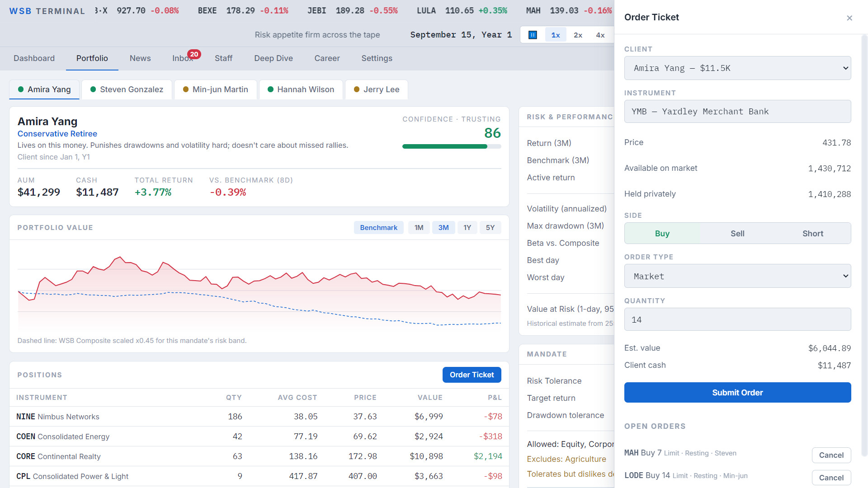868x488 pixels.
Task: Click the COEN Consolidated Energy position row
Action: click(259, 436)
